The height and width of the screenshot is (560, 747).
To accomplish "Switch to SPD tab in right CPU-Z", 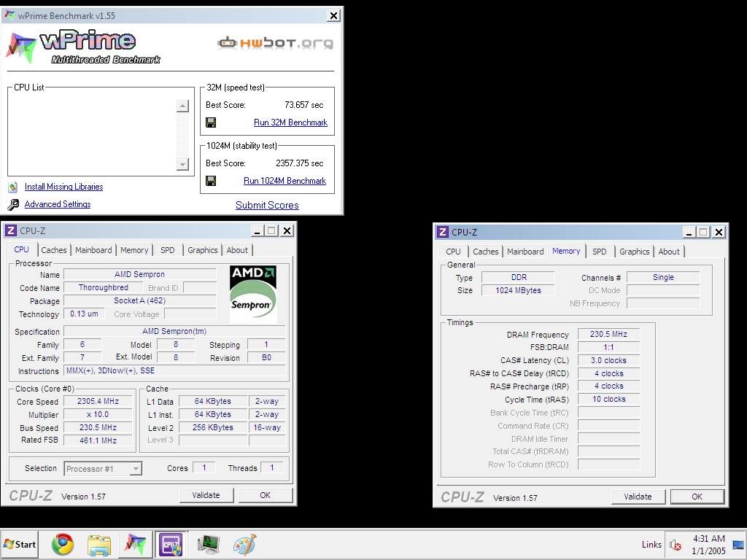I will click(600, 252).
